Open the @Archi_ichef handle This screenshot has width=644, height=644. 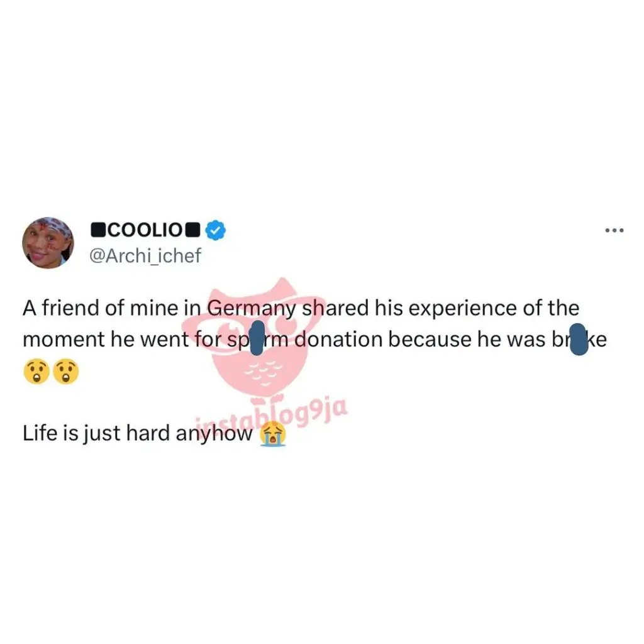point(145,255)
